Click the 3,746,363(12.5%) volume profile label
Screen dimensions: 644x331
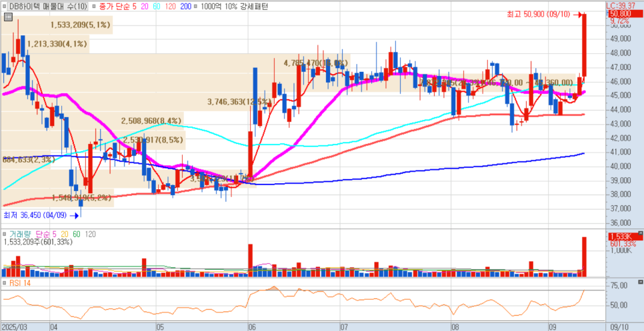[240, 101]
